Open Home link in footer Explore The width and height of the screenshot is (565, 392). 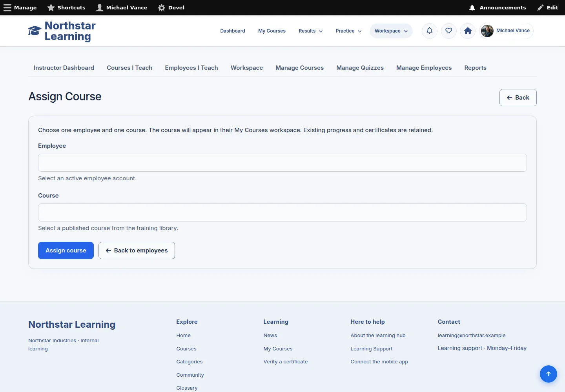[x=184, y=336]
